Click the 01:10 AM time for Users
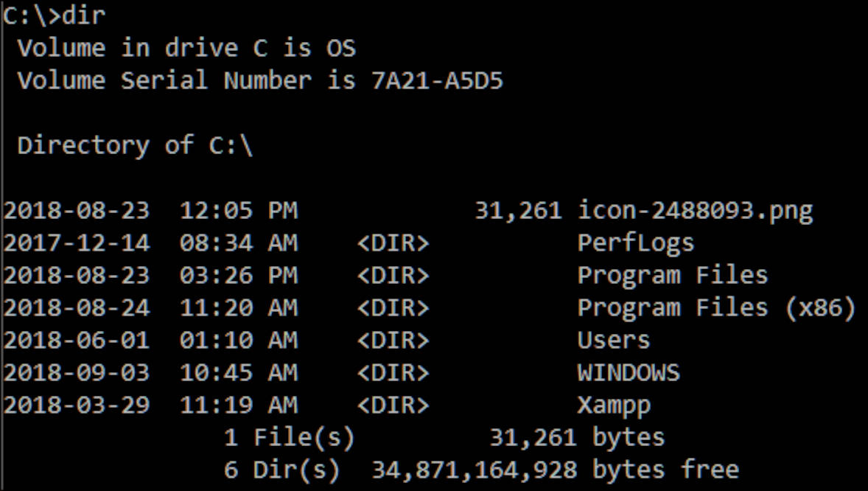 pyautogui.click(x=238, y=340)
